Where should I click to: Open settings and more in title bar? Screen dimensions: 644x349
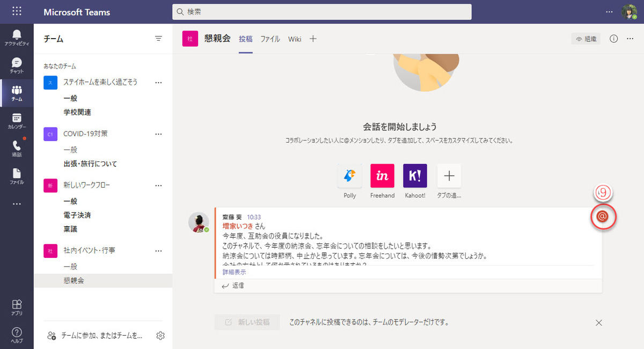pyautogui.click(x=609, y=11)
